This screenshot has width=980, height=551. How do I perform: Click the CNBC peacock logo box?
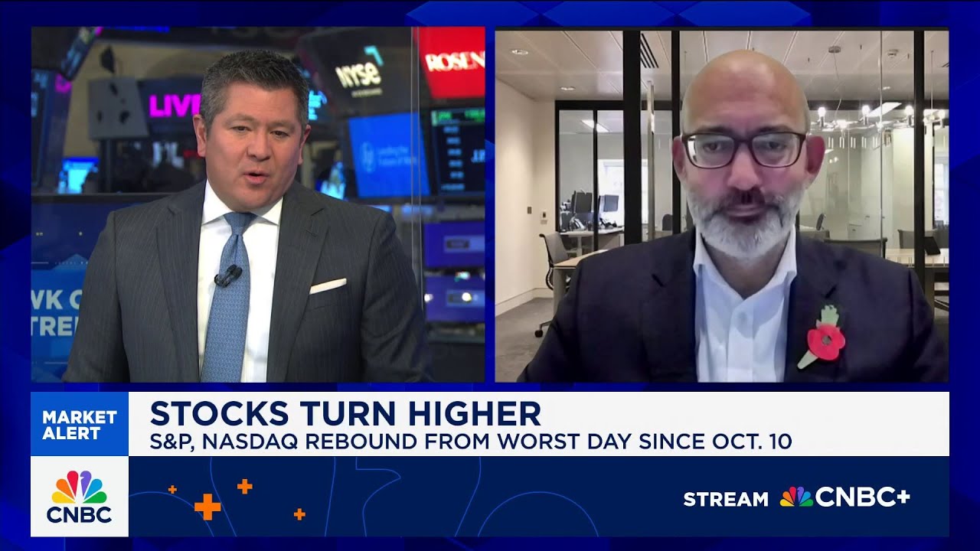[x=80, y=497]
